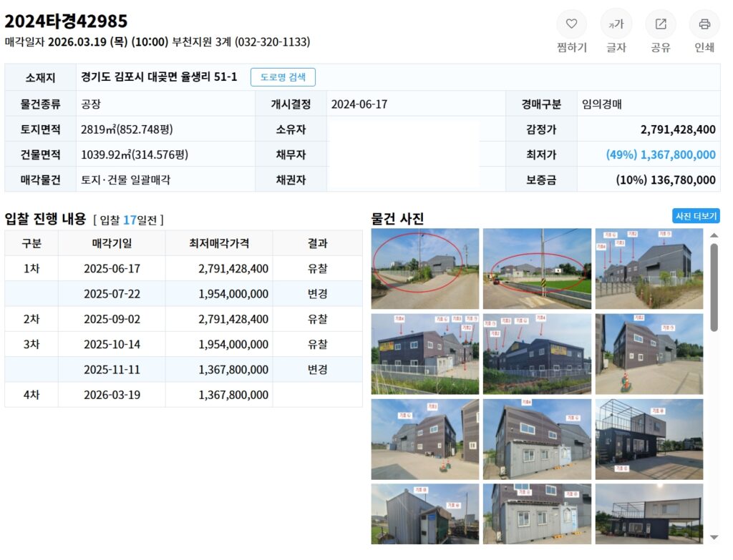Open first photo with red circled factory

click(425, 268)
